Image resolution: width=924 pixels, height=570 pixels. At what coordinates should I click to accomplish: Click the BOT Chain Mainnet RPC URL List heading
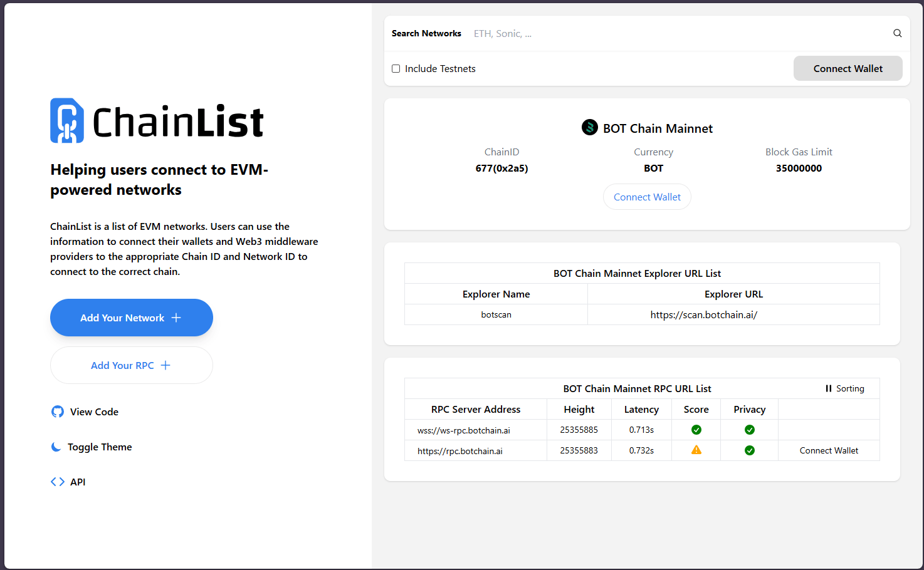pyautogui.click(x=637, y=388)
